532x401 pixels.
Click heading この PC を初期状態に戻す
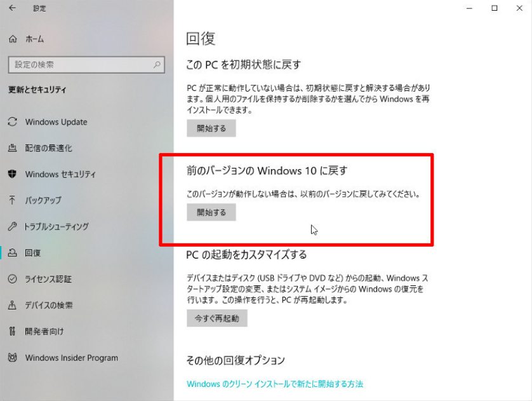click(244, 65)
